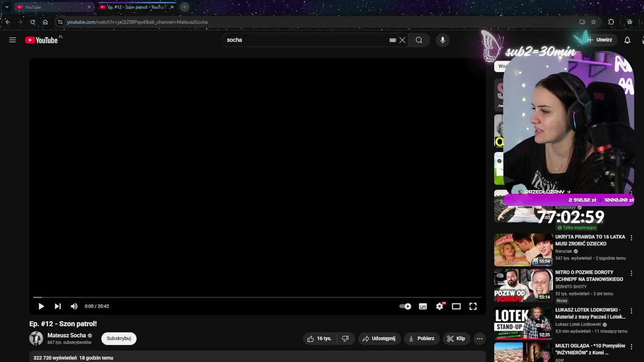The image size is (644, 362).
Task: Open options menu for NITRO O POZWIE video
Action: pyautogui.click(x=631, y=274)
